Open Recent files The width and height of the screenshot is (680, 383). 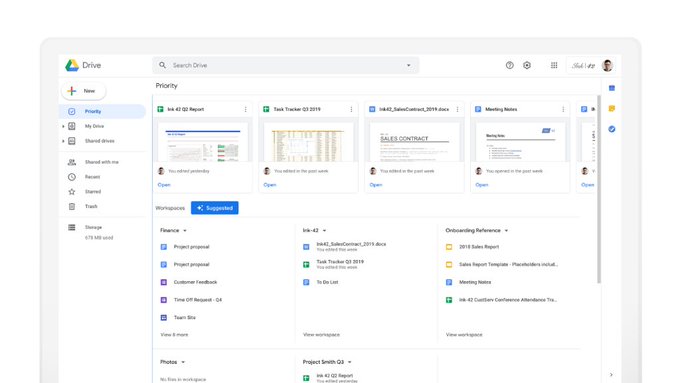92,177
